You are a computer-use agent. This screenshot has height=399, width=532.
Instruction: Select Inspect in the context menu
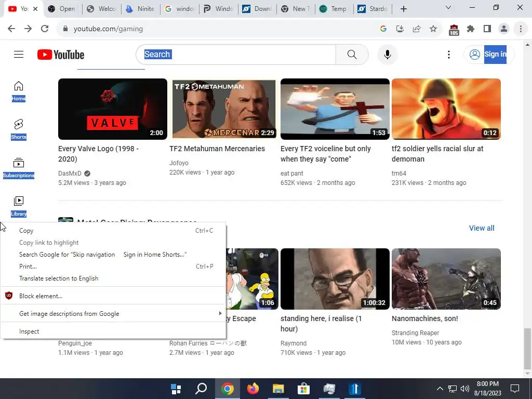[113, 331]
